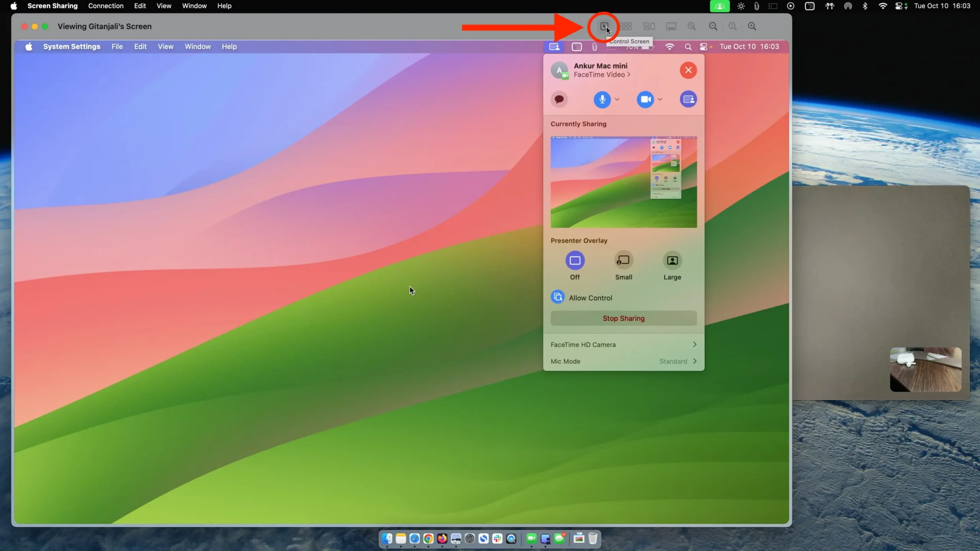Click the Control Screen icon in toolbar
Viewport: 980px width, 551px height.
604,26
